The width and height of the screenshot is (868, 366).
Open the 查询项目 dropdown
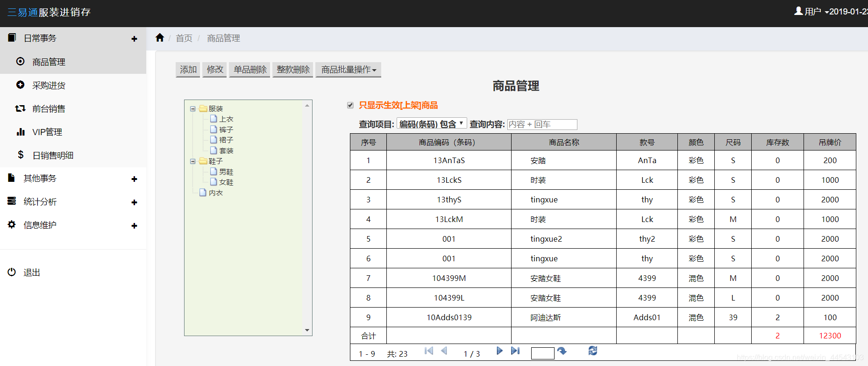pos(432,124)
